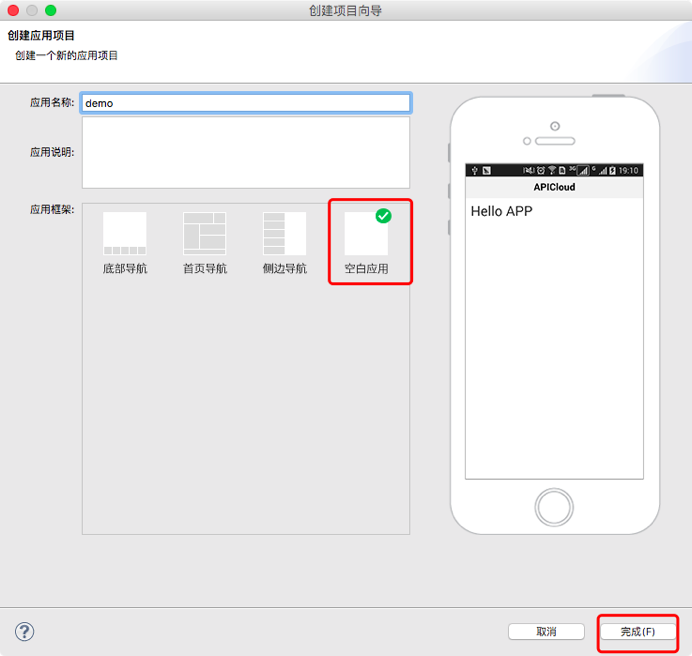The height and width of the screenshot is (656, 692).
Task: Choose the 首页导航 framework template icon
Action: point(204,233)
